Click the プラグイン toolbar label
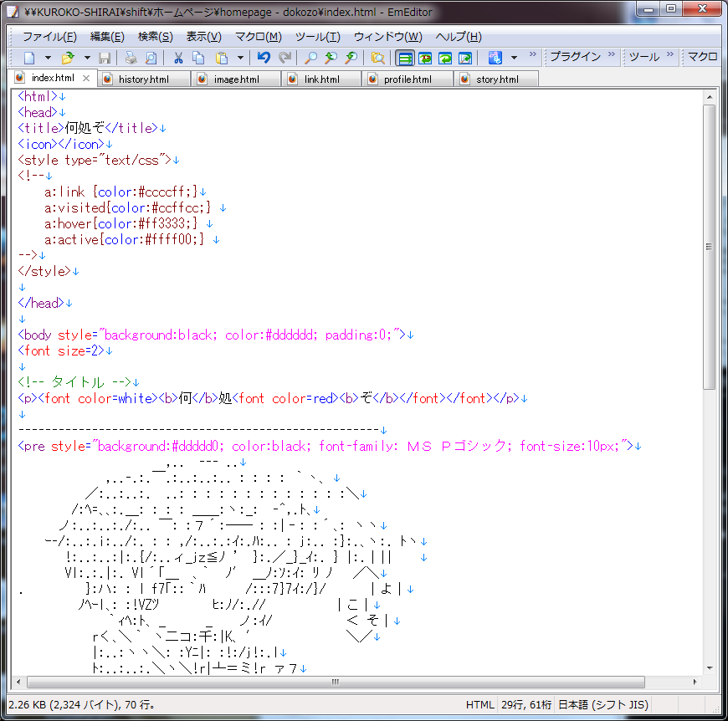The height and width of the screenshot is (721, 728). pyautogui.click(x=575, y=57)
